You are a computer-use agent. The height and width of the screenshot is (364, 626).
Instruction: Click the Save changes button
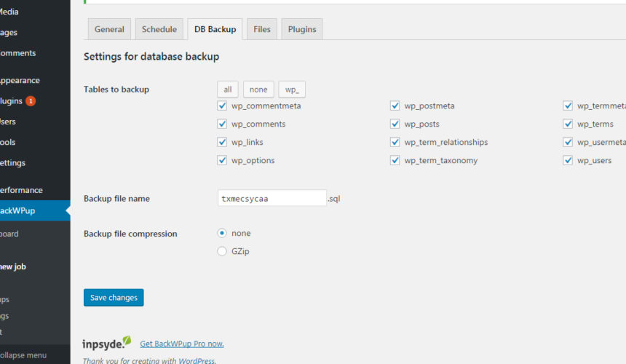pos(114,298)
